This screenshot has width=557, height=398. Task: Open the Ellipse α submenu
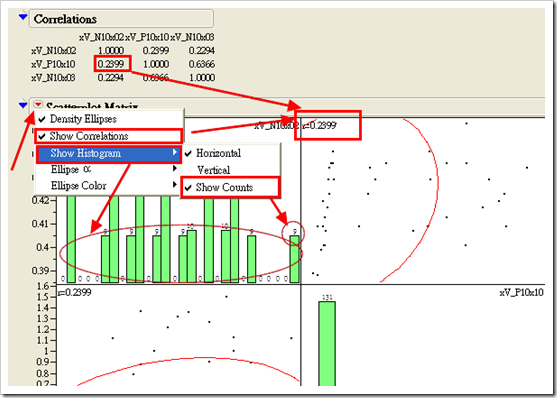(x=109, y=170)
